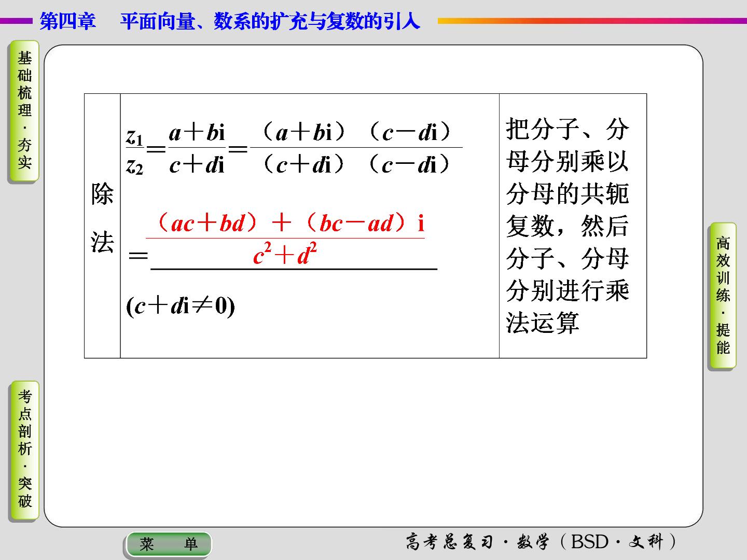Click the 除法 row label cell

[x=102, y=226]
